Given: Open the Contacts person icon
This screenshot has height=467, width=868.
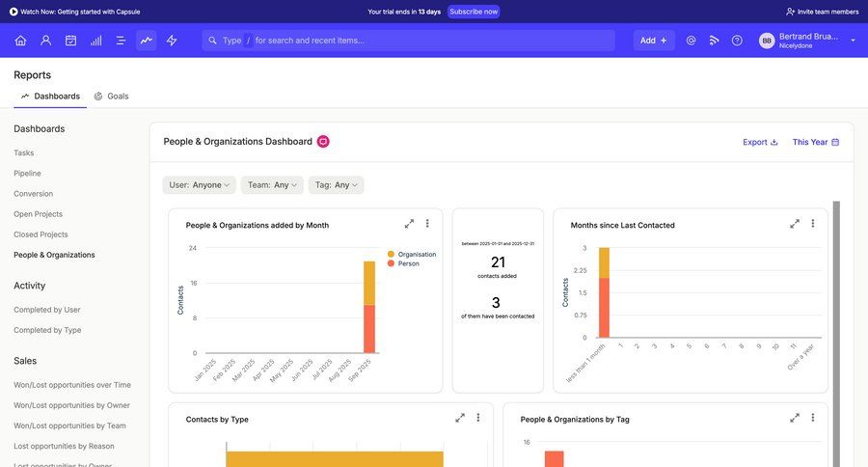Looking at the screenshot, I should coord(45,41).
